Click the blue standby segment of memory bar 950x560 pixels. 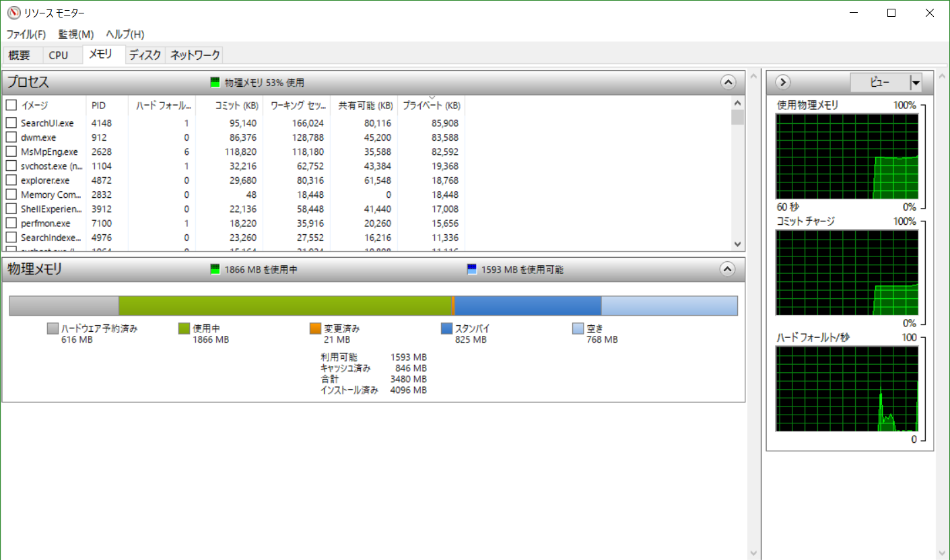coord(528,306)
